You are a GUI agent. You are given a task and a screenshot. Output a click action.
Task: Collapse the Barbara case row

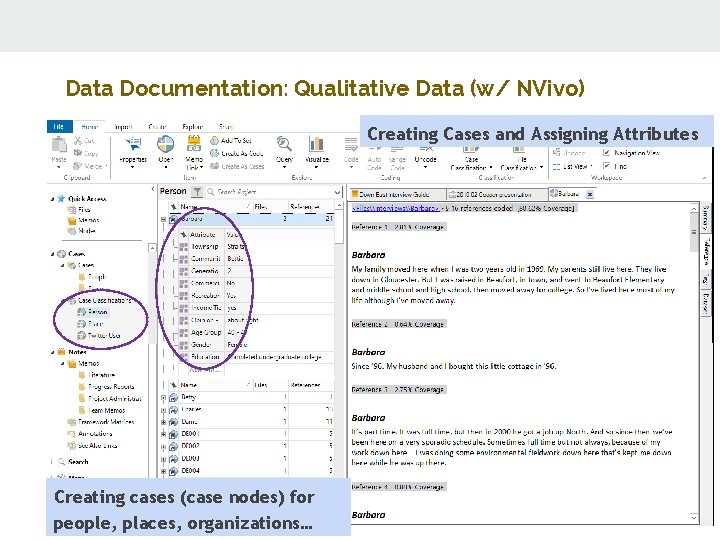[x=163, y=219]
